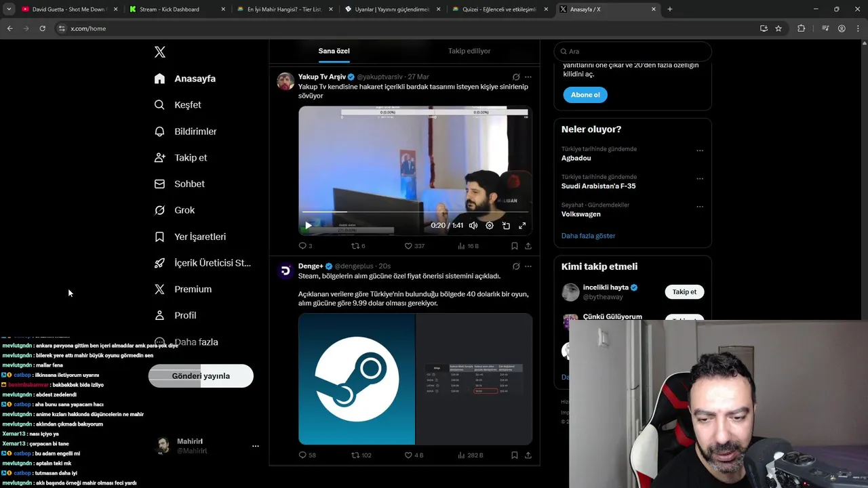
Task: Open Suudi Arabistan'a F-35 trend options
Action: (700, 179)
